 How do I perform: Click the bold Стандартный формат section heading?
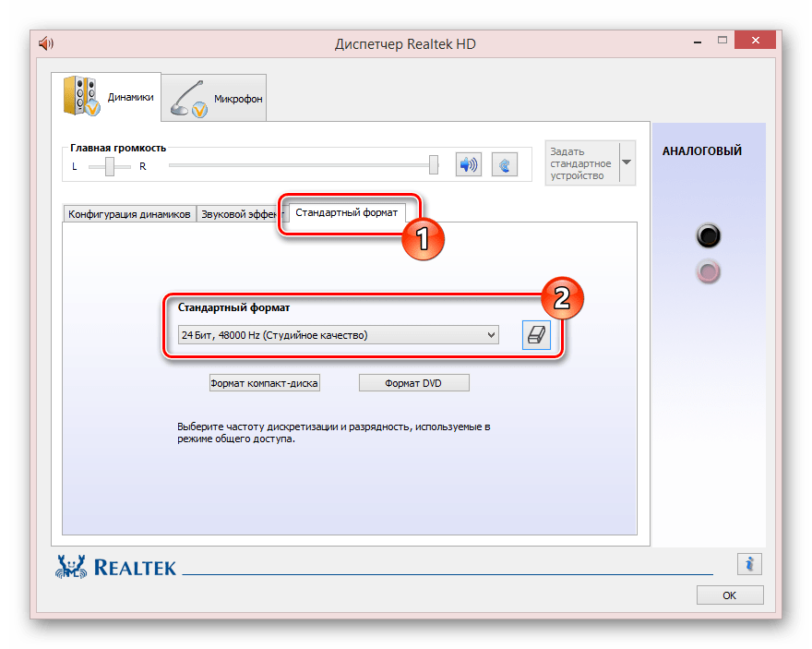pyautogui.click(x=233, y=307)
